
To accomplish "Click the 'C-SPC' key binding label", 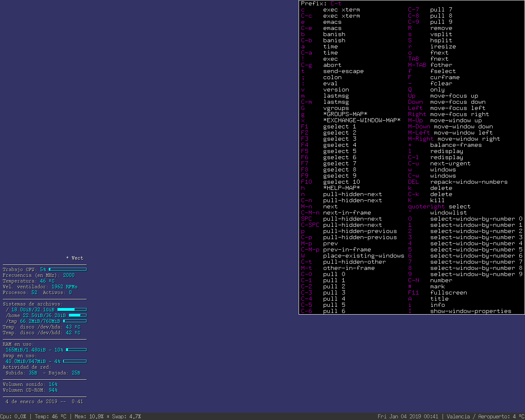I will pyautogui.click(x=310, y=225).
